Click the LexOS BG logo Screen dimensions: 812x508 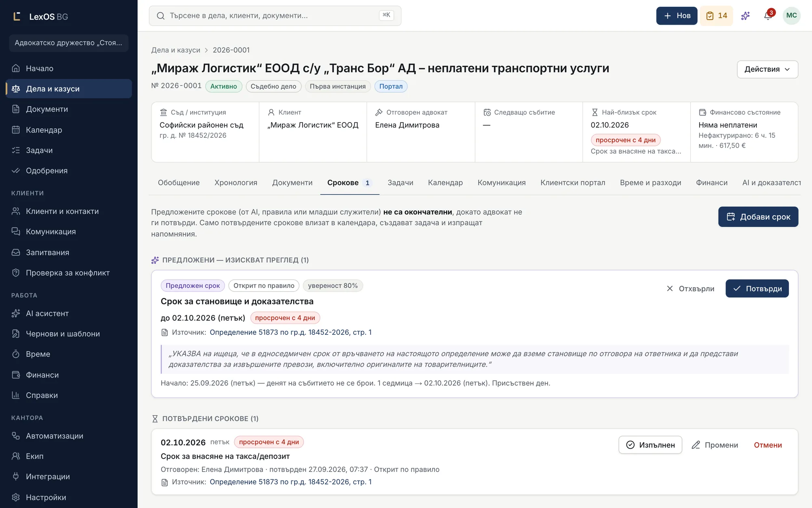click(40, 17)
